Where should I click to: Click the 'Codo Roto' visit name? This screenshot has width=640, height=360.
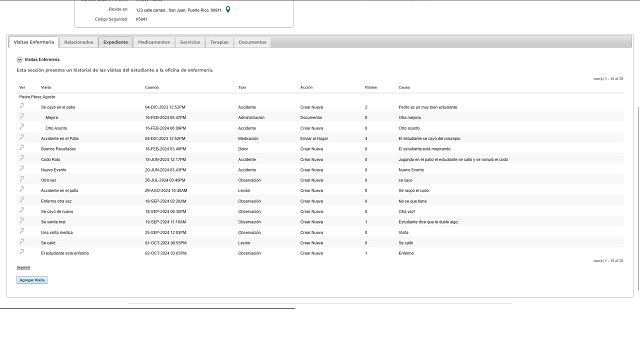(x=51, y=160)
